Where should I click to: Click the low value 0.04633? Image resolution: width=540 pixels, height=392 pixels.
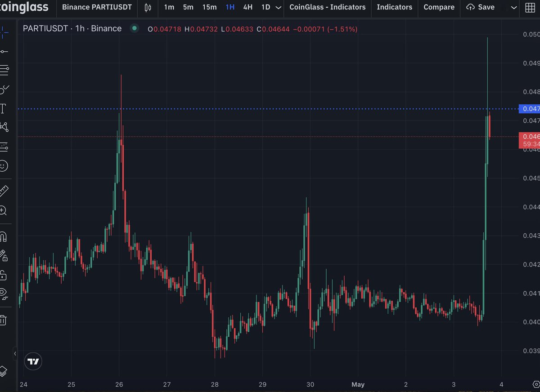click(x=239, y=29)
